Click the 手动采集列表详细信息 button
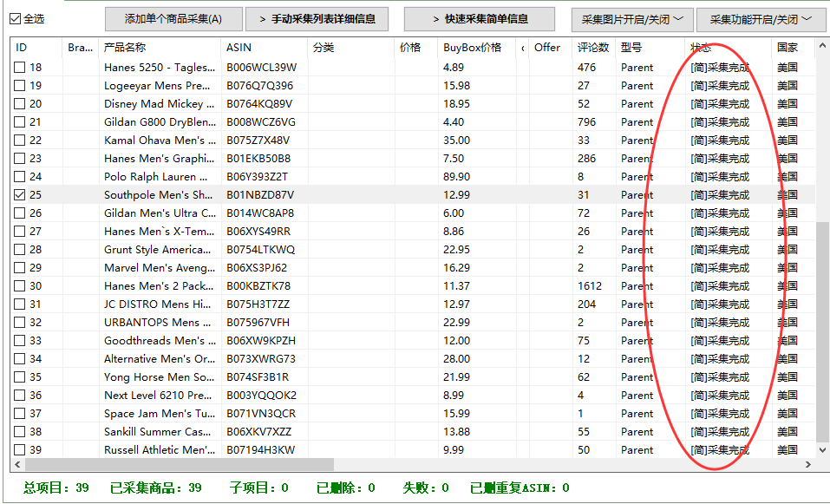The image size is (830, 504). (317, 19)
